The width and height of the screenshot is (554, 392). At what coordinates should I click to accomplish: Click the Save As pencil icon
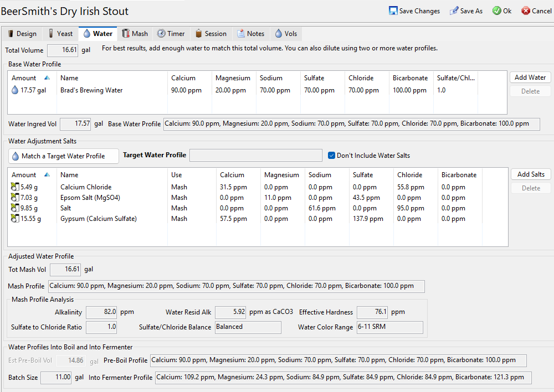pos(454,11)
